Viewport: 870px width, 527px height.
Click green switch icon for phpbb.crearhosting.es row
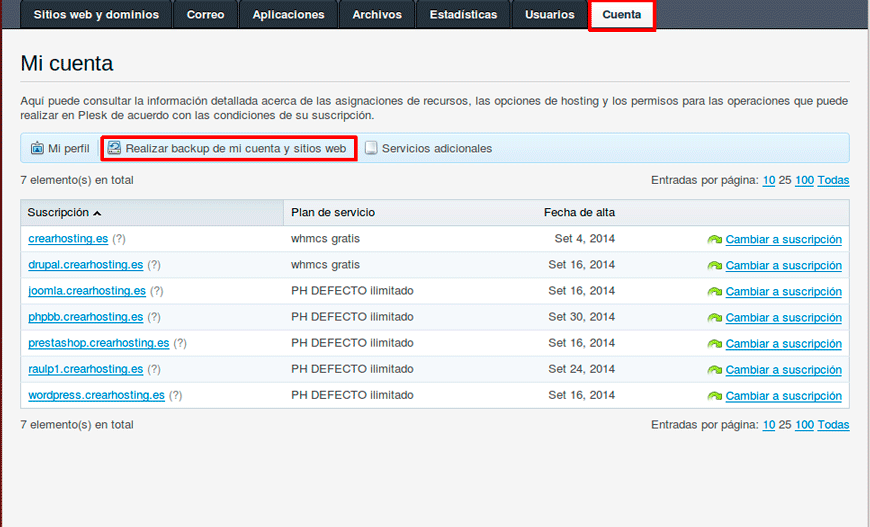(x=714, y=318)
